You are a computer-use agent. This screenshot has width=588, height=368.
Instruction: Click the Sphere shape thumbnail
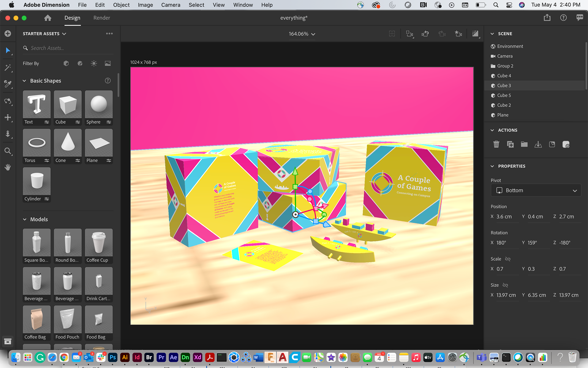99,104
